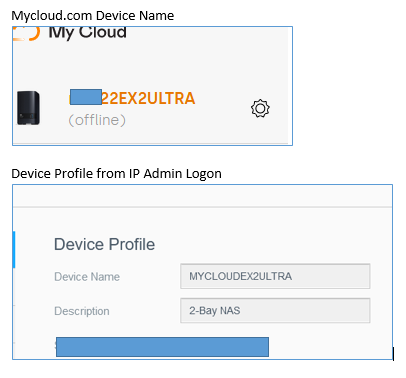Click the Device Profile from IP Admin Logon caption
Viewport: 406px width, 378px height.
pyautogui.click(x=116, y=174)
